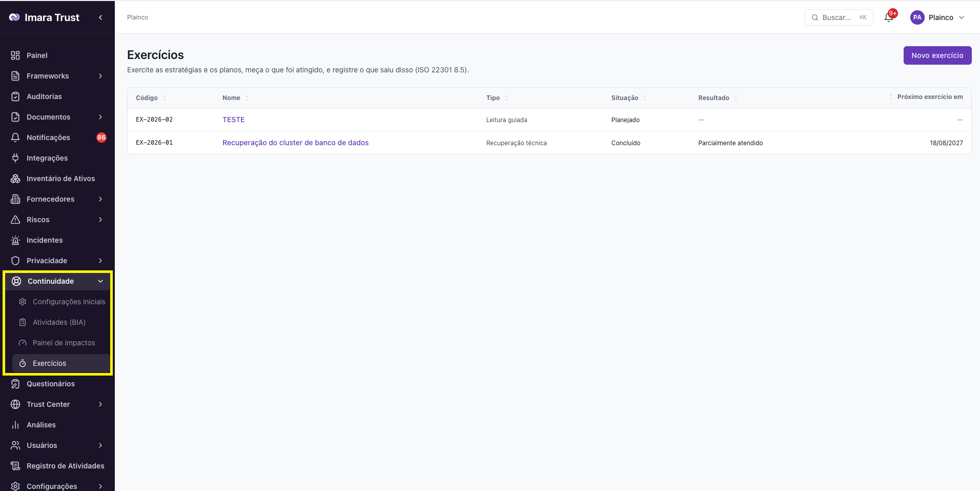The image size is (980, 491).
Task: Click the Imara Trust logo icon
Action: (x=14, y=17)
